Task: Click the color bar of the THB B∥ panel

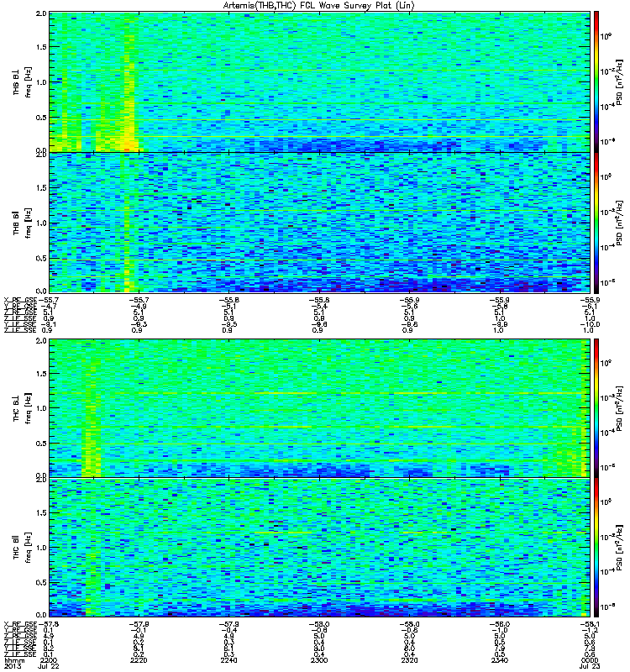Action: 596,223
